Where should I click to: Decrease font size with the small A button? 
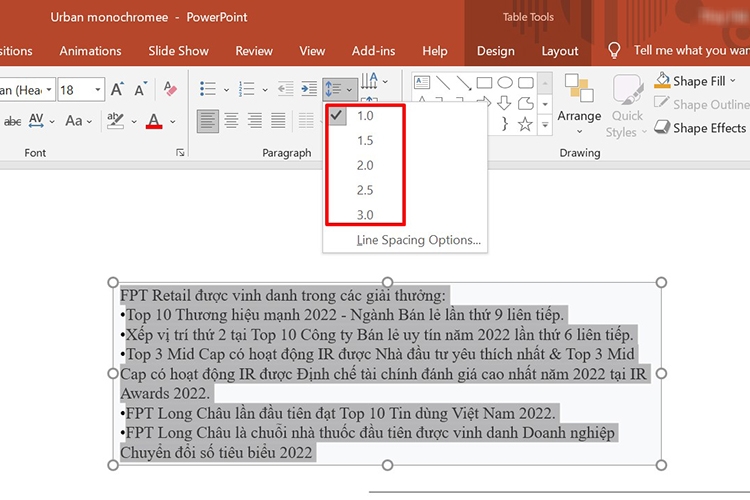pyautogui.click(x=140, y=89)
